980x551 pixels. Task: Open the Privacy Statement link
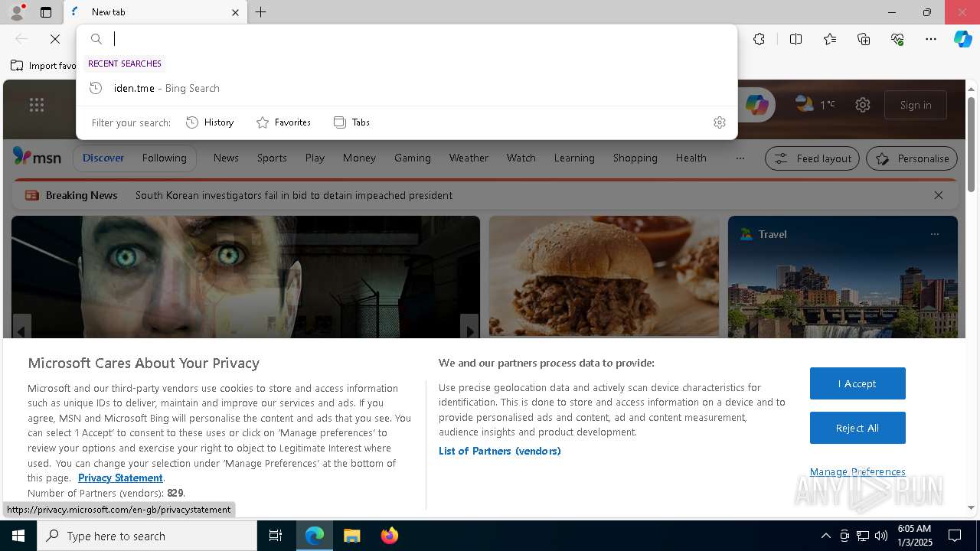120,478
